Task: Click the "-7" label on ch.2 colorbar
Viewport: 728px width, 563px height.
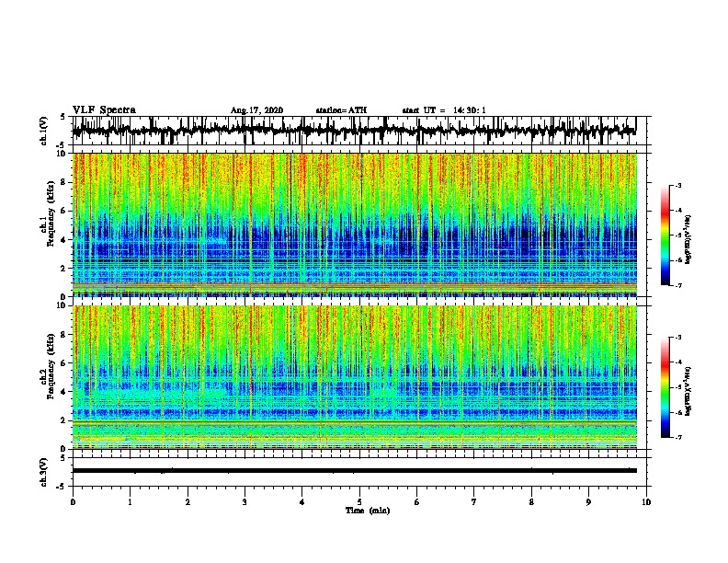Action: point(677,438)
